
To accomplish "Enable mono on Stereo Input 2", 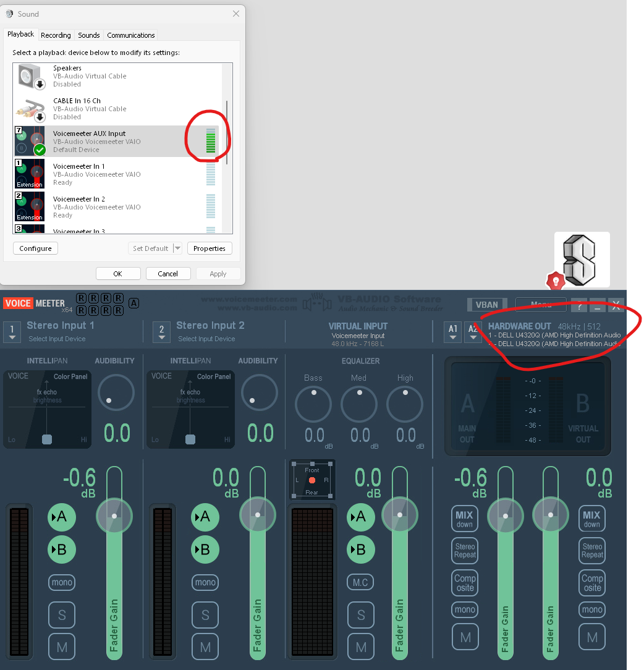I will pyautogui.click(x=205, y=582).
